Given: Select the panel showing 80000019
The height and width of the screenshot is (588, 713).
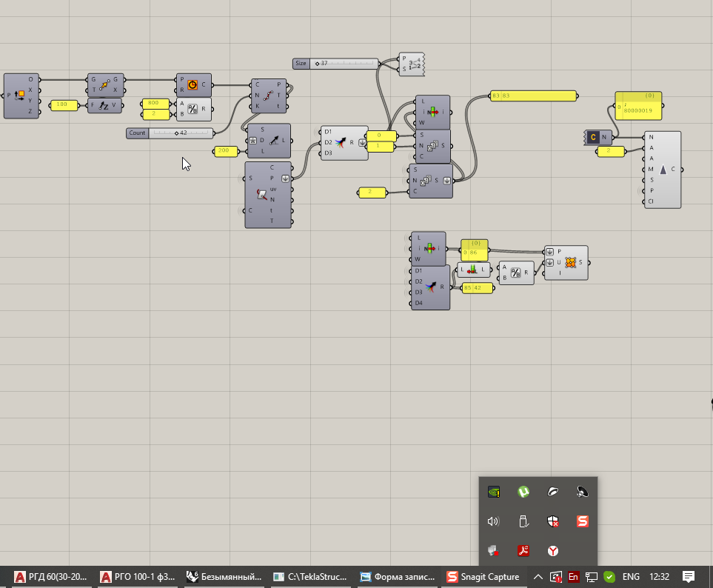Looking at the screenshot, I should [638, 106].
